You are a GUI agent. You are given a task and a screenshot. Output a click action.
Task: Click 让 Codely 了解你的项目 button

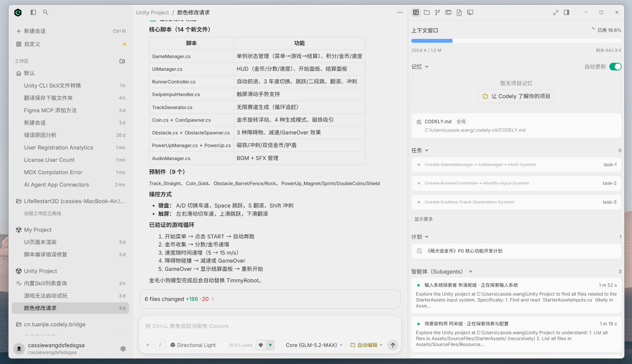516,96
